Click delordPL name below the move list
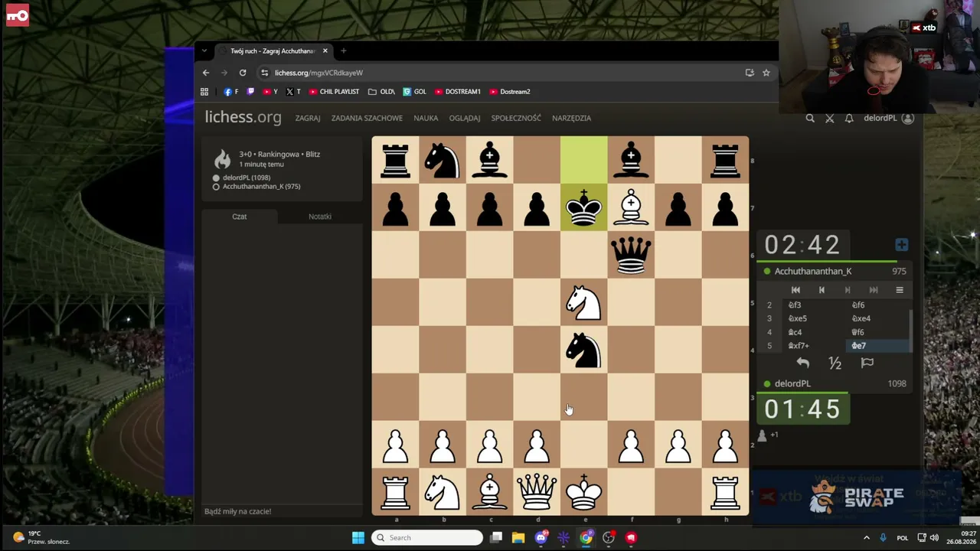Image resolution: width=980 pixels, height=551 pixels. point(792,383)
